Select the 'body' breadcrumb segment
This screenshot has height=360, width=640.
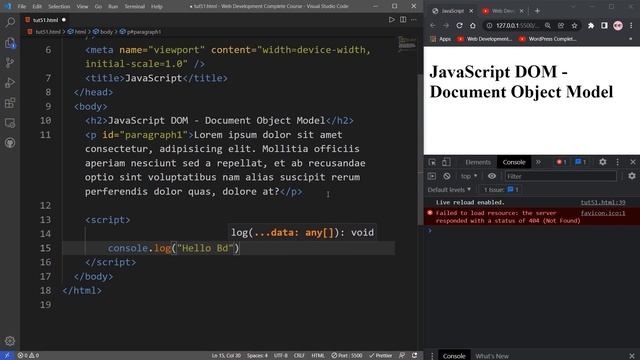[102, 31]
